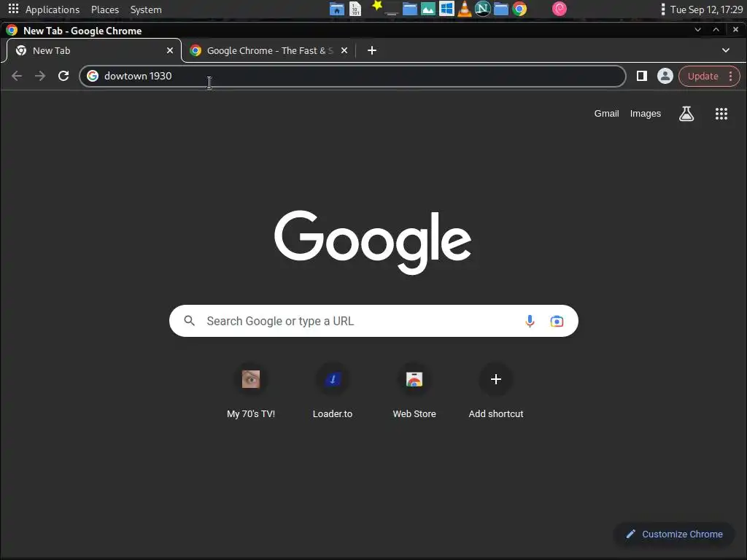Search by image with Google Lens
This screenshot has height=560, width=747.
557,321
